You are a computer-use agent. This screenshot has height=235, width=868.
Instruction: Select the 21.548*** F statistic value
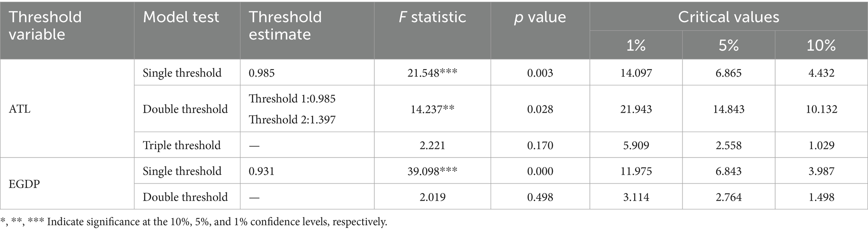[x=432, y=73]
